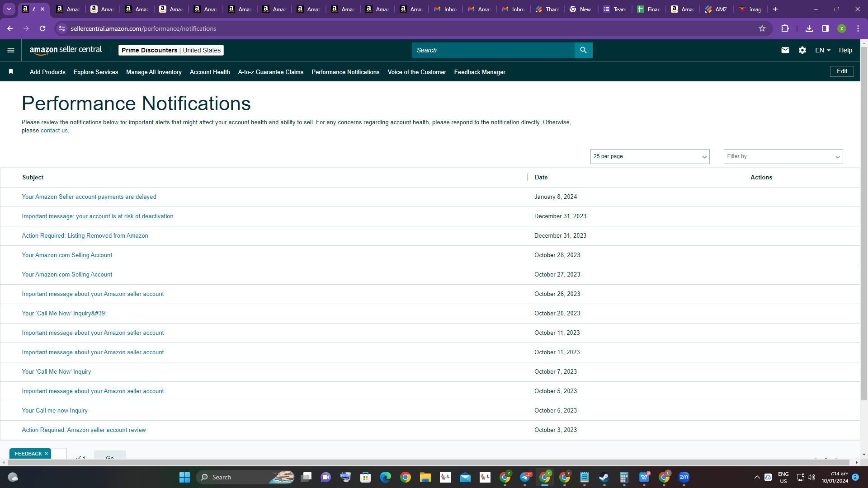Open the Mail app on taskbar

[465, 477]
